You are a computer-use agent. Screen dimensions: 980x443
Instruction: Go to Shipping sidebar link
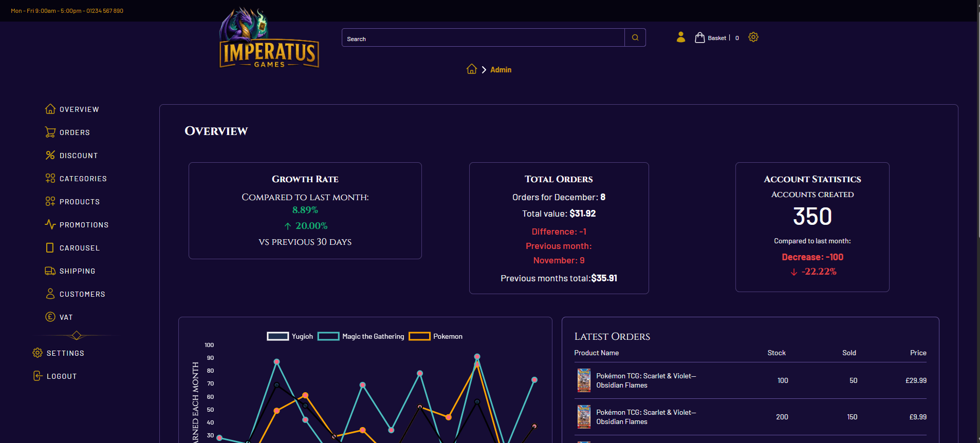[x=77, y=271]
